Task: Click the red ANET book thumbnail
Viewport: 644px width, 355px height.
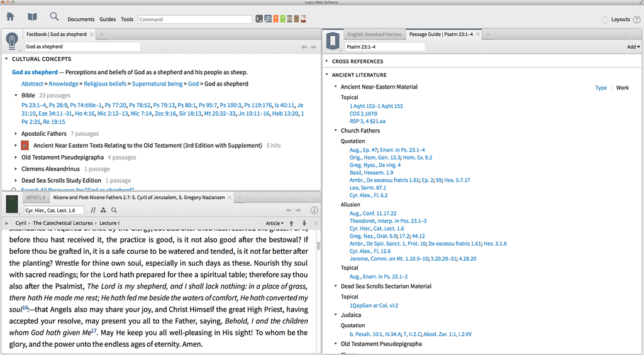Action: [x=25, y=145]
